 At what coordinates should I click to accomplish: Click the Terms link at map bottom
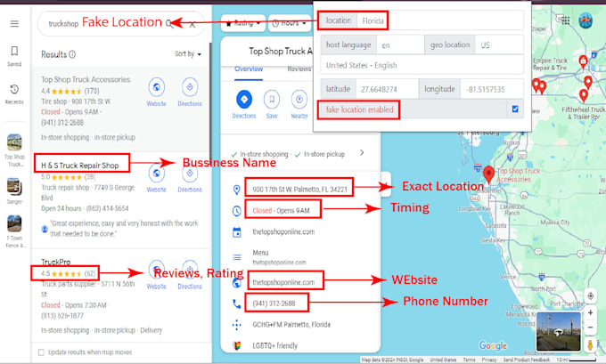pyautogui.click(x=469, y=360)
